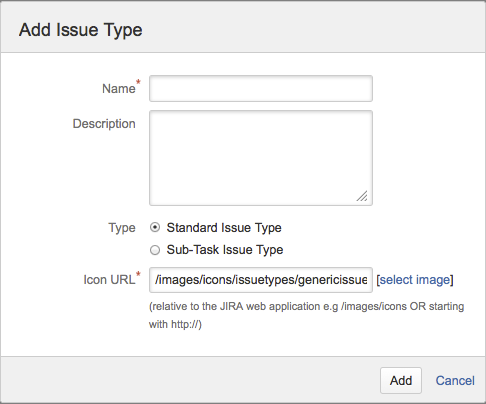The width and height of the screenshot is (486, 404).
Task: Click the Name field label
Action: point(119,89)
